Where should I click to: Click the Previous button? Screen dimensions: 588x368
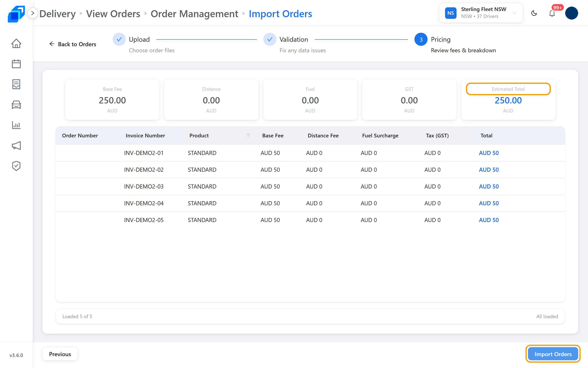(60, 354)
